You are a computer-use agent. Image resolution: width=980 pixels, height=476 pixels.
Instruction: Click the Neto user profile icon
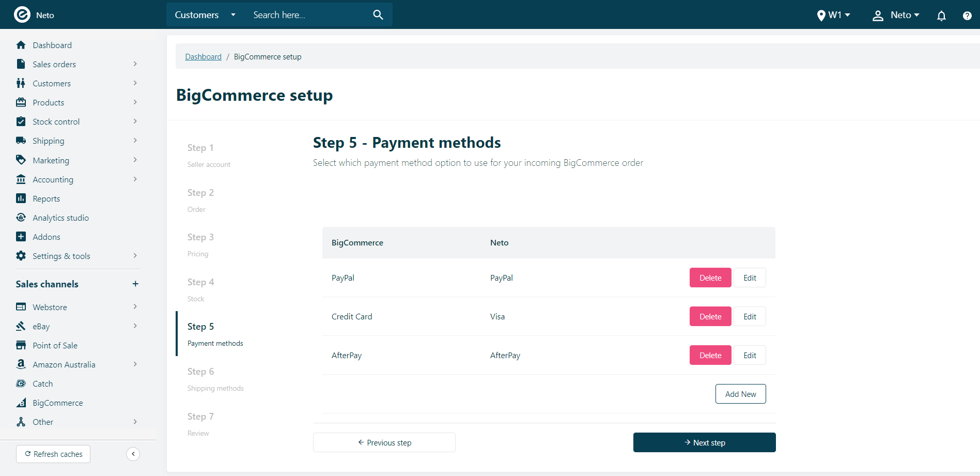[x=878, y=16]
